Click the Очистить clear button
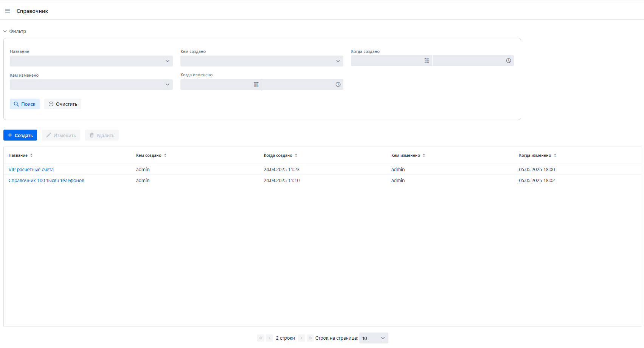 click(x=63, y=104)
